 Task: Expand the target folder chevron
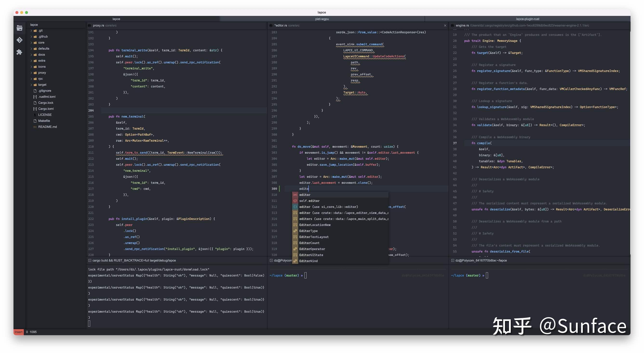click(31, 85)
